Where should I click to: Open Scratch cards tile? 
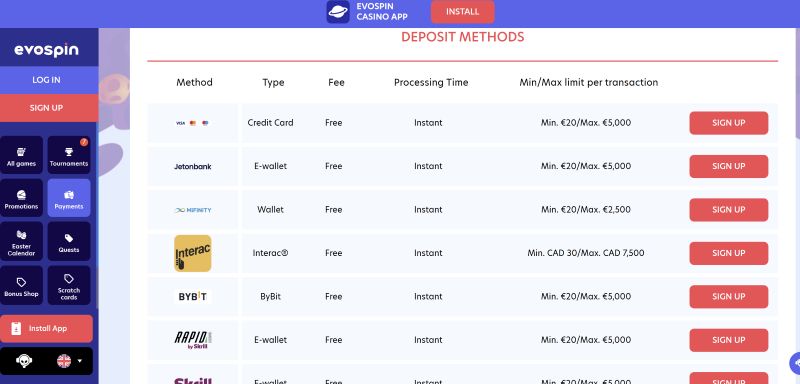(x=69, y=285)
